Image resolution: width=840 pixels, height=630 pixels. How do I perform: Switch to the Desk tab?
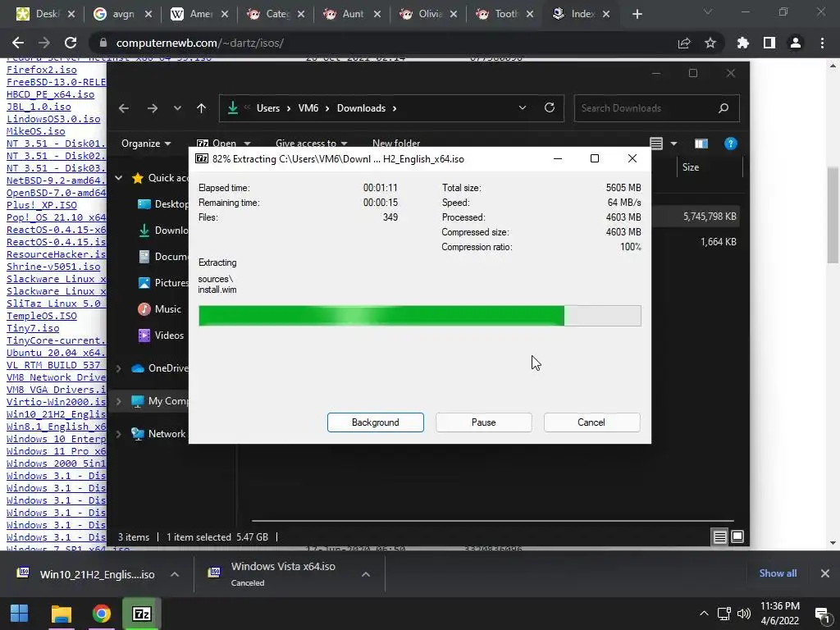(x=46, y=14)
